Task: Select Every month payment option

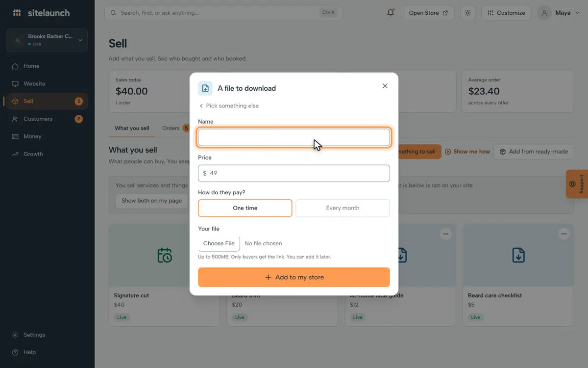Action: point(343,208)
